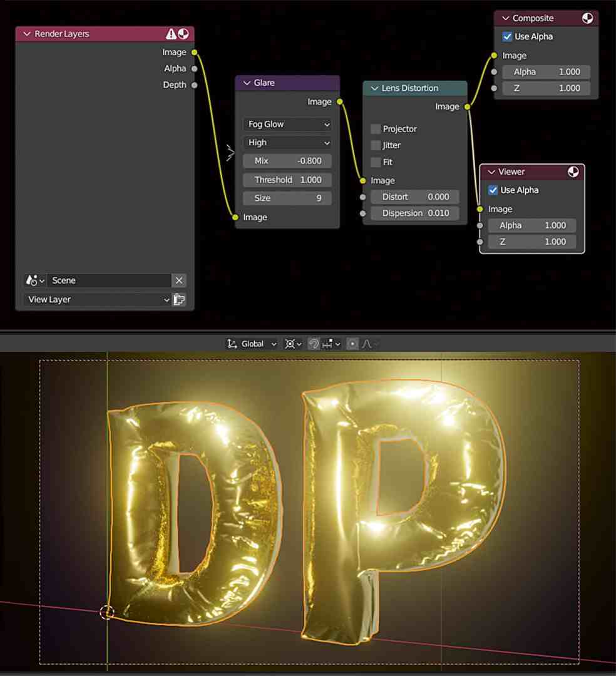
Task: Enable the Projector checkbox in Lens Distortion
Action: (375, 129)
